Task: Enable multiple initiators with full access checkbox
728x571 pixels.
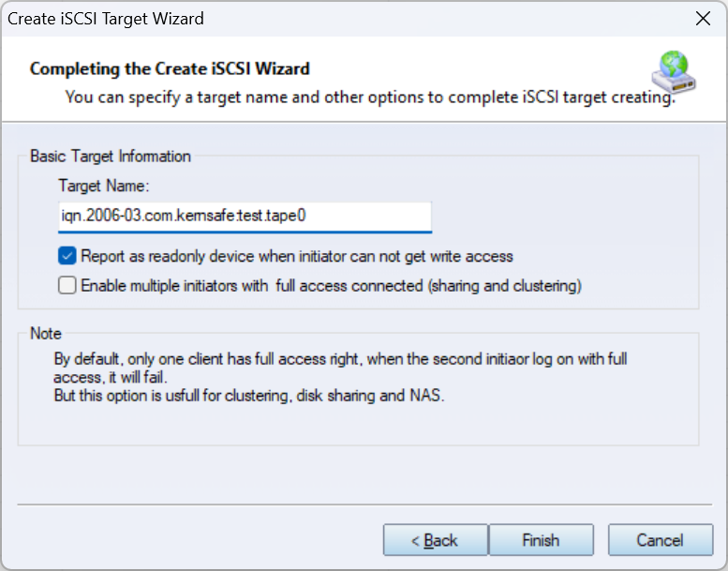Action: 67,286
